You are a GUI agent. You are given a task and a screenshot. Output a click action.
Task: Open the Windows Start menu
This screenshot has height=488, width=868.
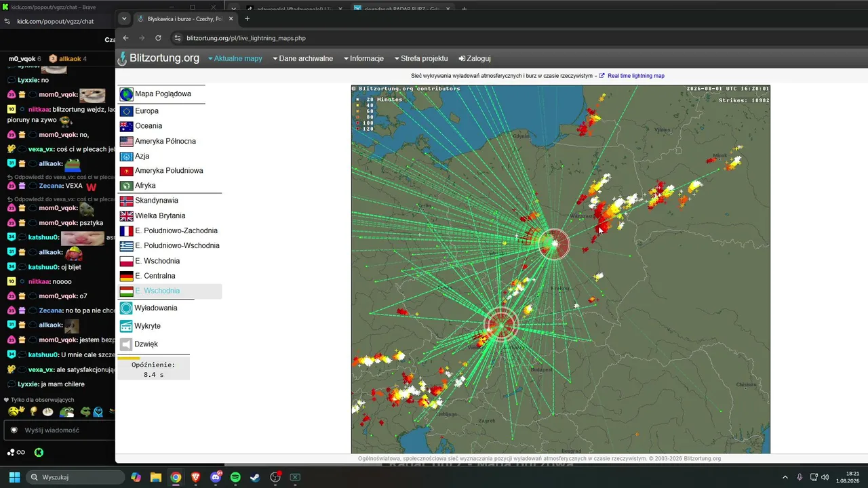coord(14,477)
